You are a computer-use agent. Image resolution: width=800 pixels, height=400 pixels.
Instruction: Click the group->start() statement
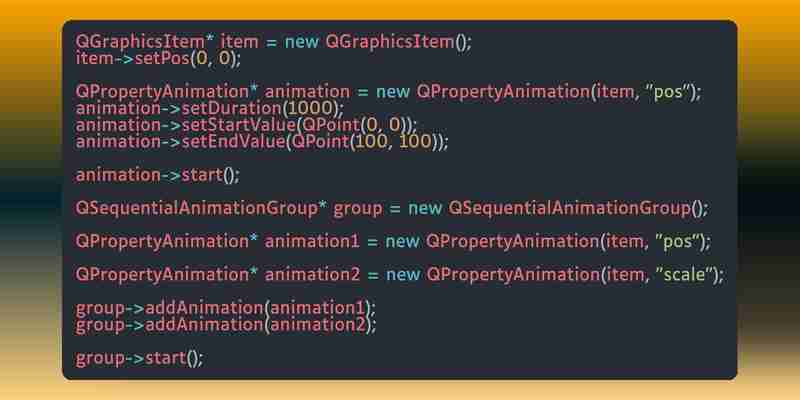[x=139, y=358]
